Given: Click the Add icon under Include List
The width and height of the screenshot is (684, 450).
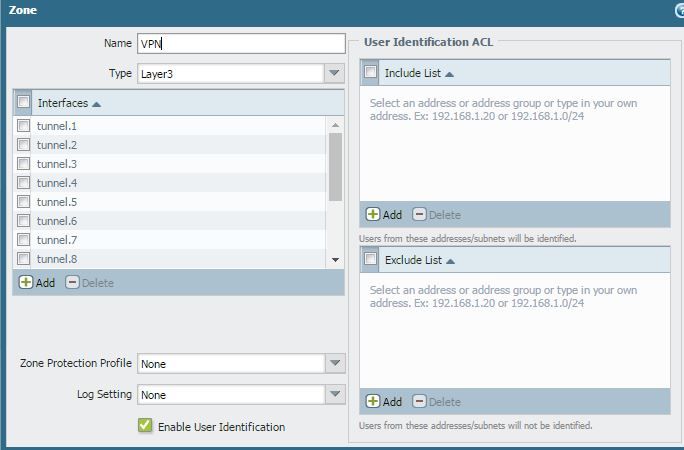Looking at the screenshot, I should pos(373,215).
